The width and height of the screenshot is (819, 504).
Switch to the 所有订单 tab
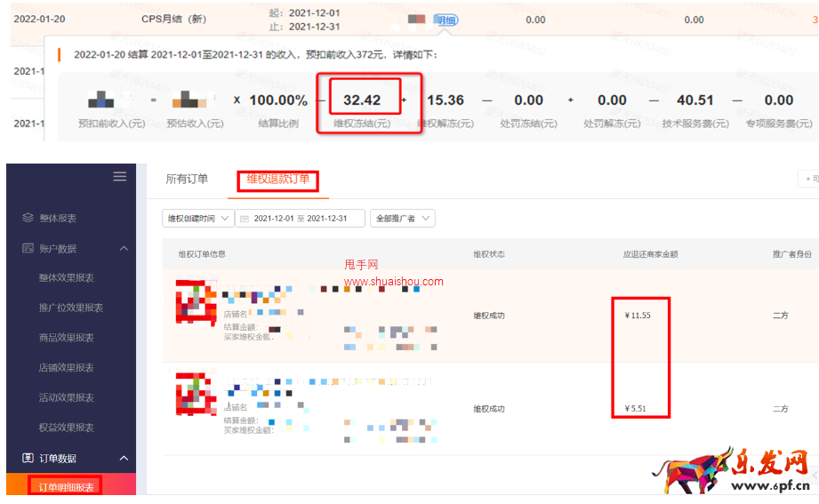(x=187, y=180)
